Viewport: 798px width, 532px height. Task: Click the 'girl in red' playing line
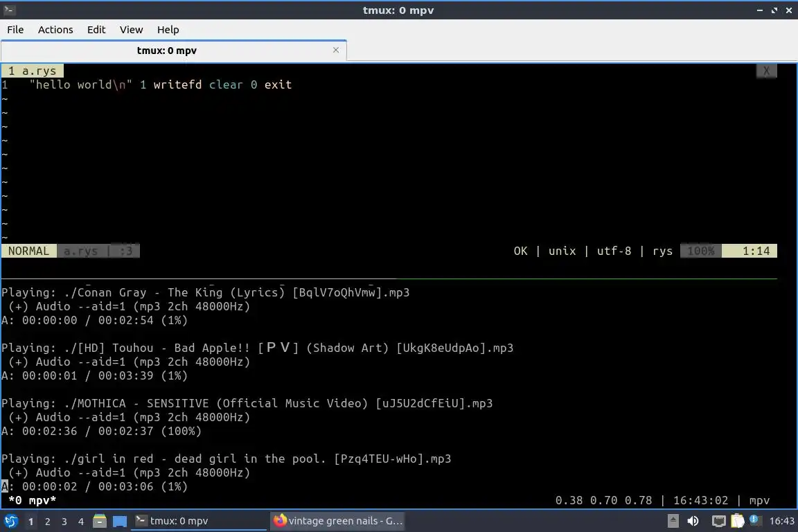227,459
